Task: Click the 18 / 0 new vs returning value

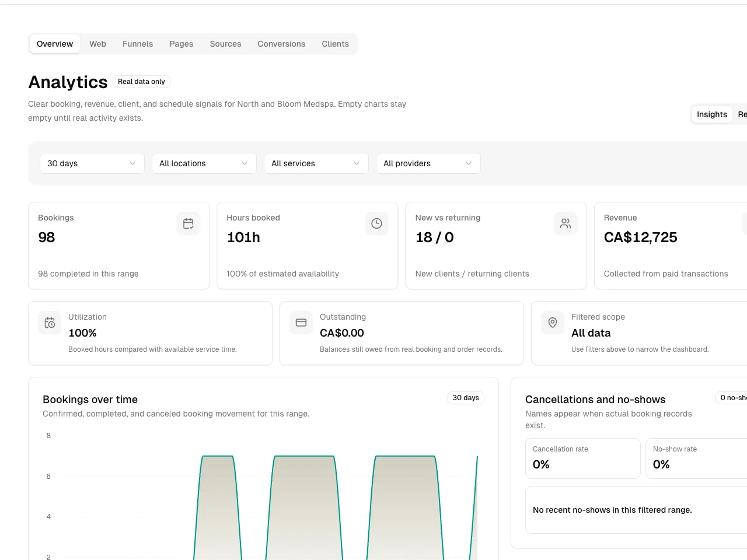Action: [434, 237]
